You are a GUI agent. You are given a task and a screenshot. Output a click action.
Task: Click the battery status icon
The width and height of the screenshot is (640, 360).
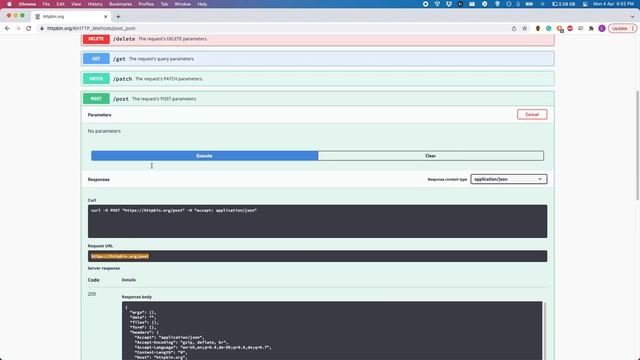click(529, 4)
